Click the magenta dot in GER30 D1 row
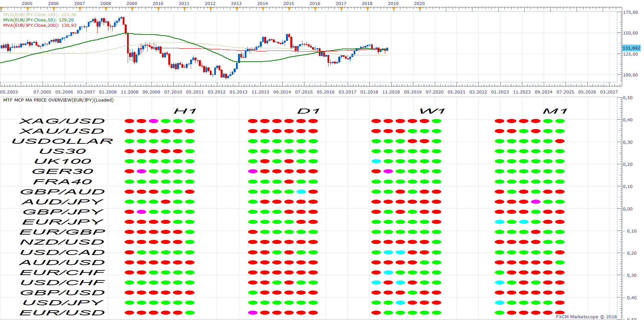This screenshot has width=644, height=320. (x=253, y=171)
